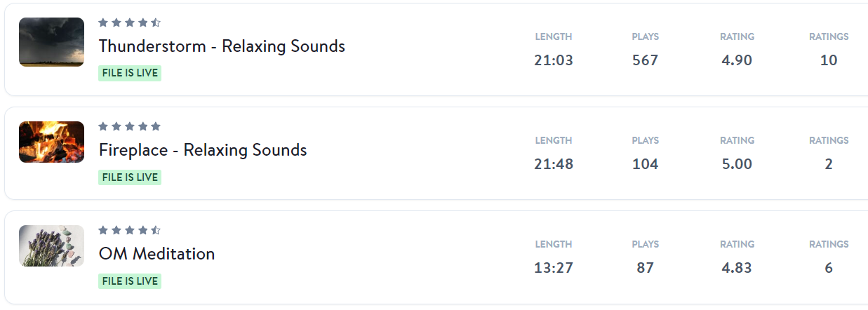Screen dimensions: 868x310
Task: Click the 4.83 rating value
Action: pos(737,268)
